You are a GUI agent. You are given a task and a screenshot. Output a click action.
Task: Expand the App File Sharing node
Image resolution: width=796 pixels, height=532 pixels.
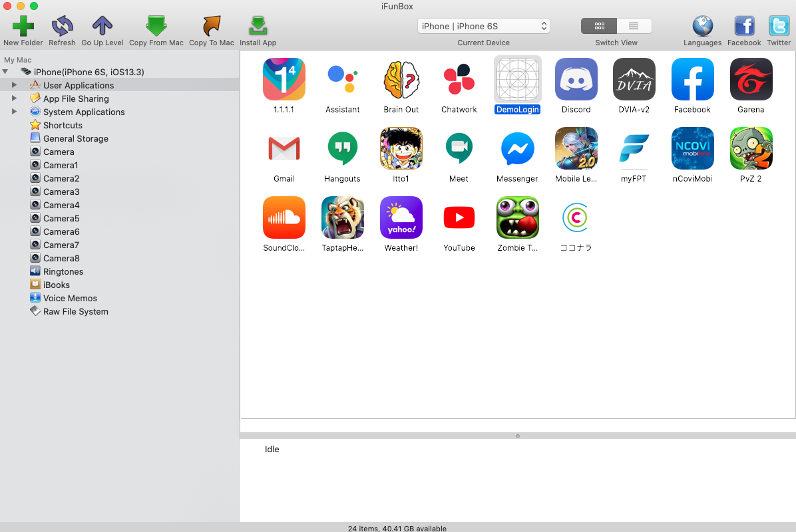click(14, 98)
